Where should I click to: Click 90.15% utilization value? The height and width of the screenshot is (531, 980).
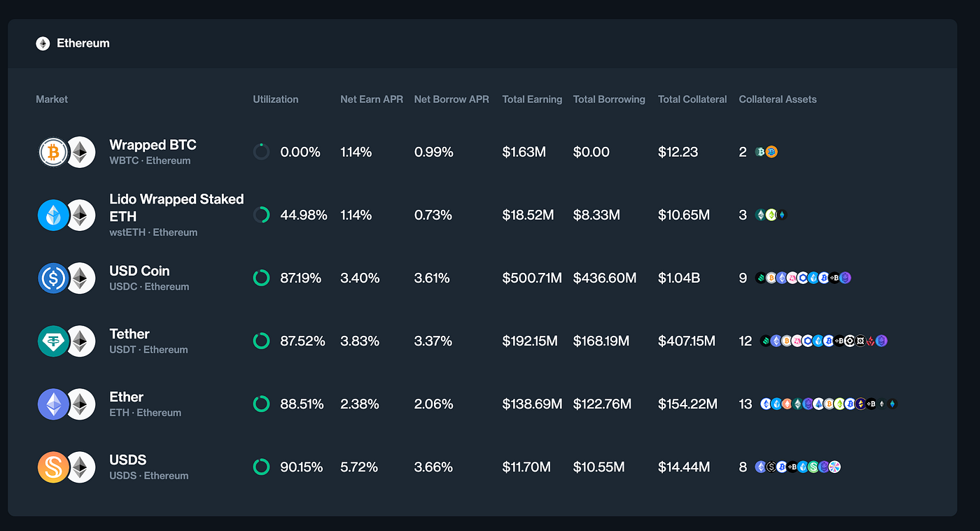tap(302, 467)
